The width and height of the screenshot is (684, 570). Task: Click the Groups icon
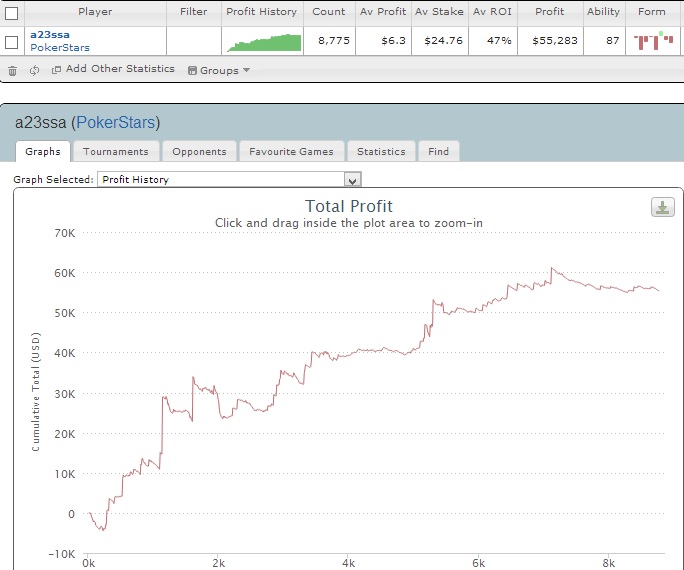pos(192,71)
